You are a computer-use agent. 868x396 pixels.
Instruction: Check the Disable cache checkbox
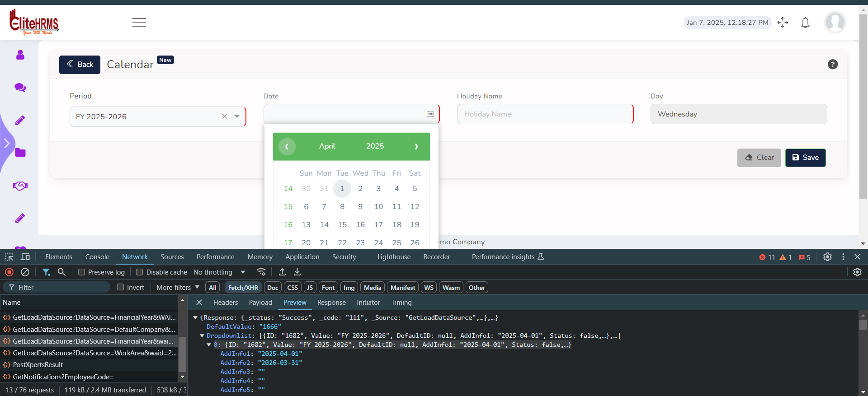(x=140, y=272)
